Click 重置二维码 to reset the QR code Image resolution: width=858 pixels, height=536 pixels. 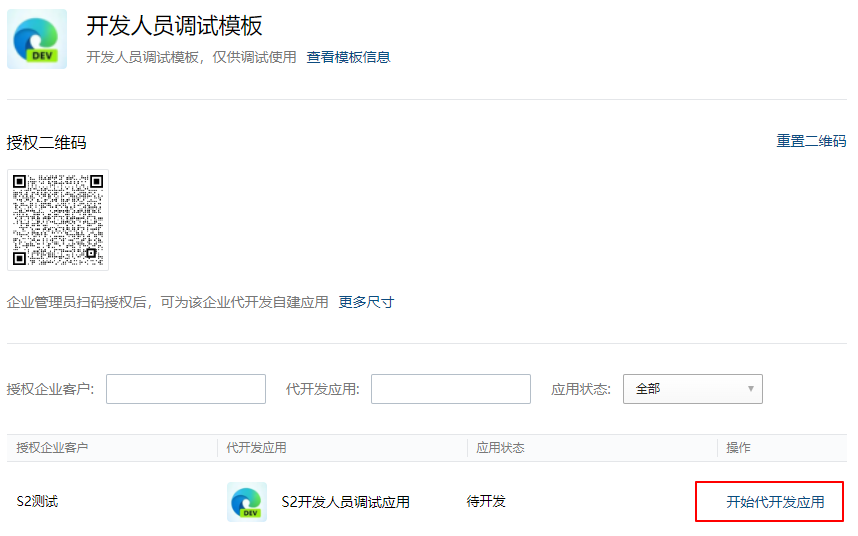click(811, 141)
